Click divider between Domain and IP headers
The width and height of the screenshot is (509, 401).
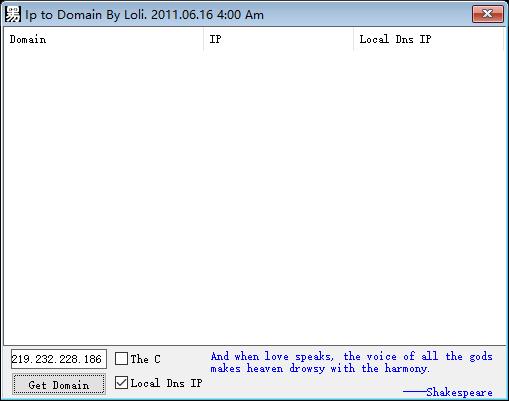[x=203, y=39]
